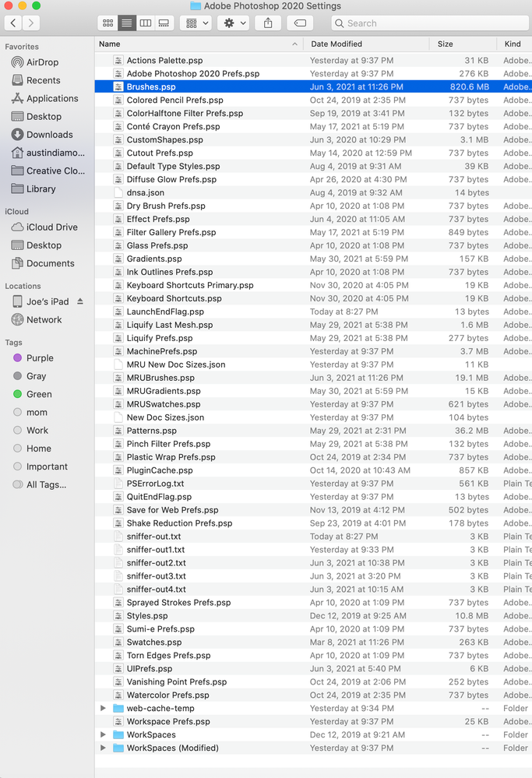Open AirDrop in the sidebar
The width and height of the screenshot is (532, 778).
click(x=42, y=62)
